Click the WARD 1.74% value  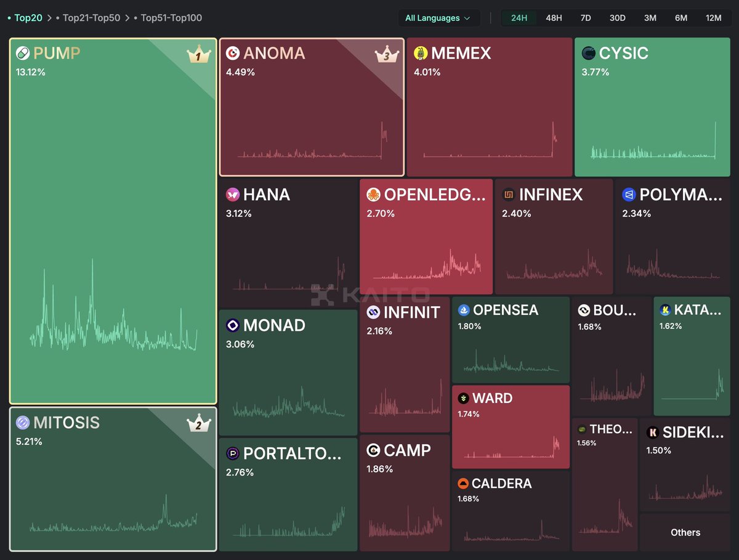point(469,415)
